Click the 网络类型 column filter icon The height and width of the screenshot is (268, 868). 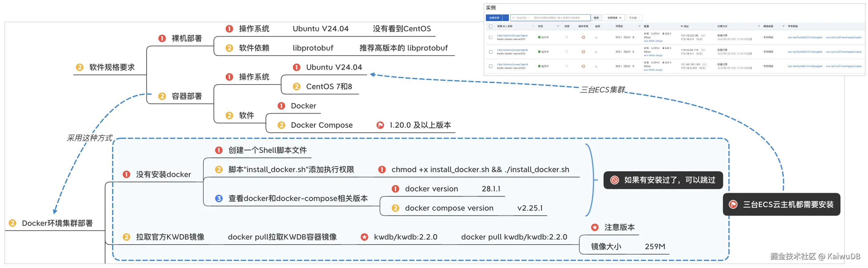pos(783,26)
